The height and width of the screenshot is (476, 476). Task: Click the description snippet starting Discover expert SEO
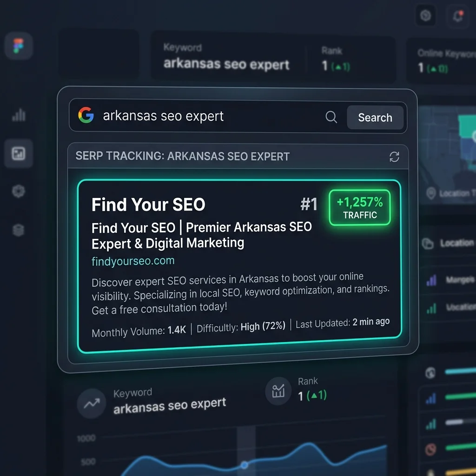[240, 294]
